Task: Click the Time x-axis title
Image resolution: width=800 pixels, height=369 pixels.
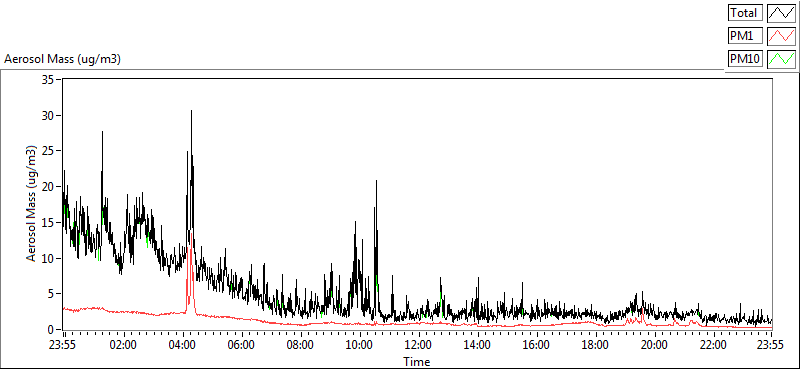Action: point(417,362)
